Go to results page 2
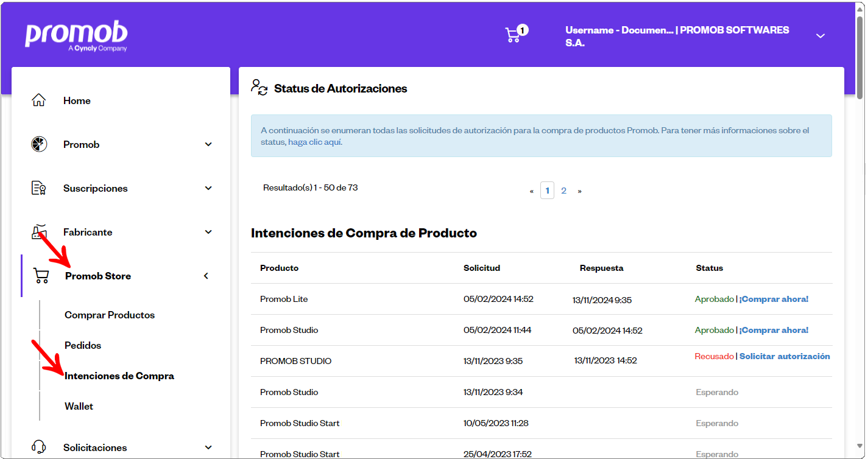Viewport: 868px width, 459px height. [563, 191]
